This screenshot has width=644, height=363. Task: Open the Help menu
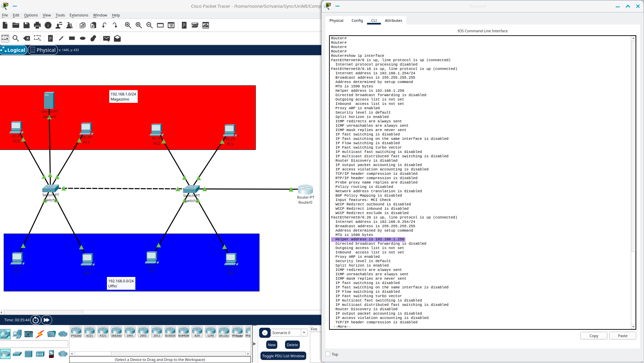[116, 15]
